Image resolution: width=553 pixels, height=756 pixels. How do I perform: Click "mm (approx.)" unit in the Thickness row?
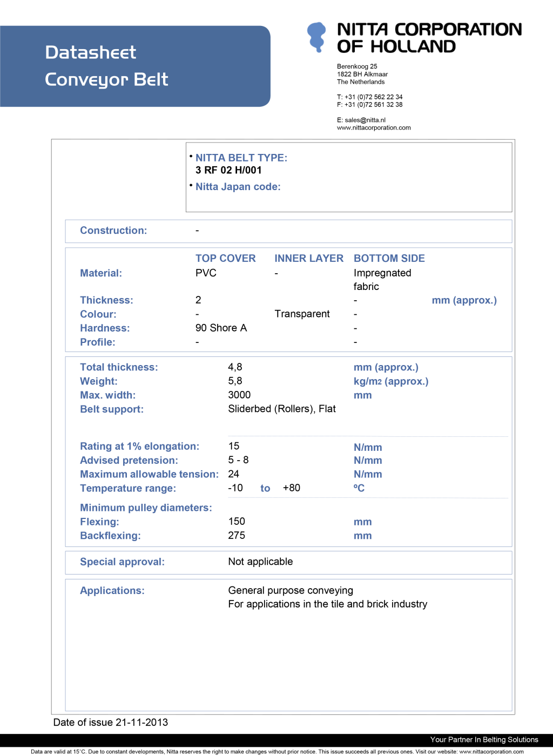click(464, 300)
